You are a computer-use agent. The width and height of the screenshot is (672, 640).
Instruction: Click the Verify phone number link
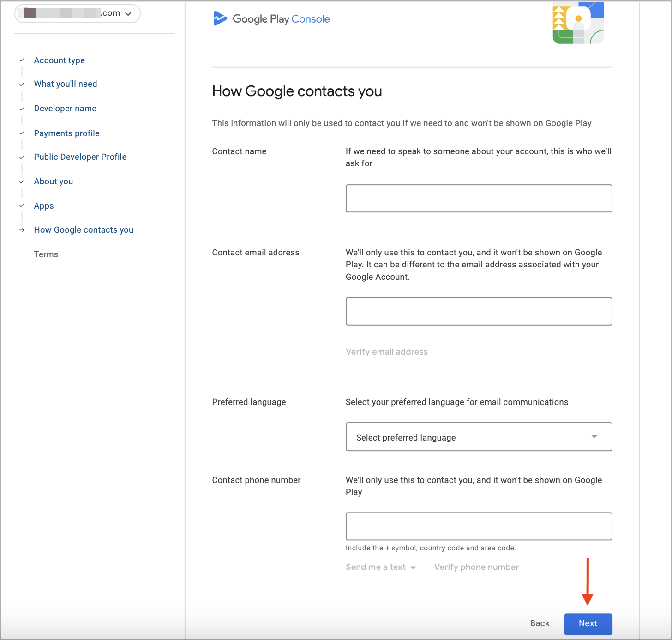coord(477,567)
